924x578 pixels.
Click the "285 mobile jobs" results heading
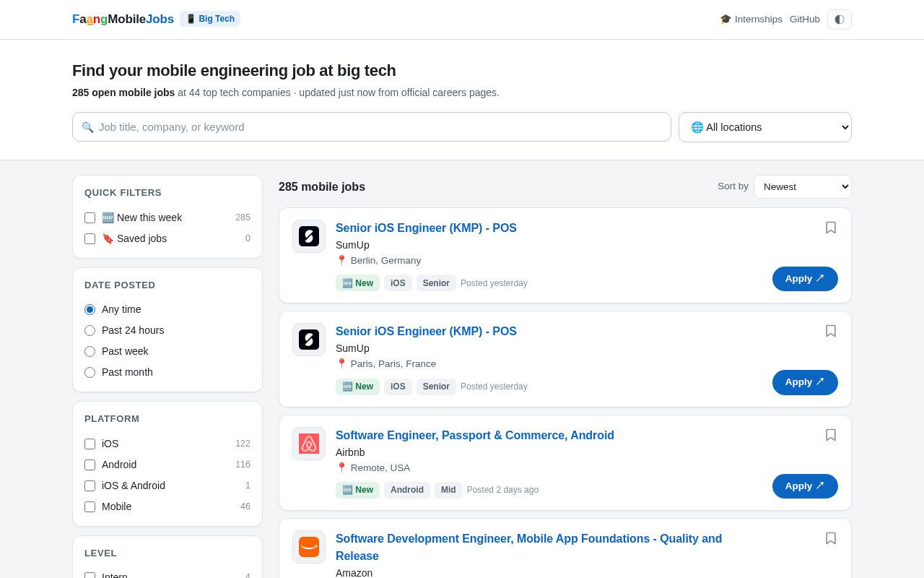click(x=322, y=187)
